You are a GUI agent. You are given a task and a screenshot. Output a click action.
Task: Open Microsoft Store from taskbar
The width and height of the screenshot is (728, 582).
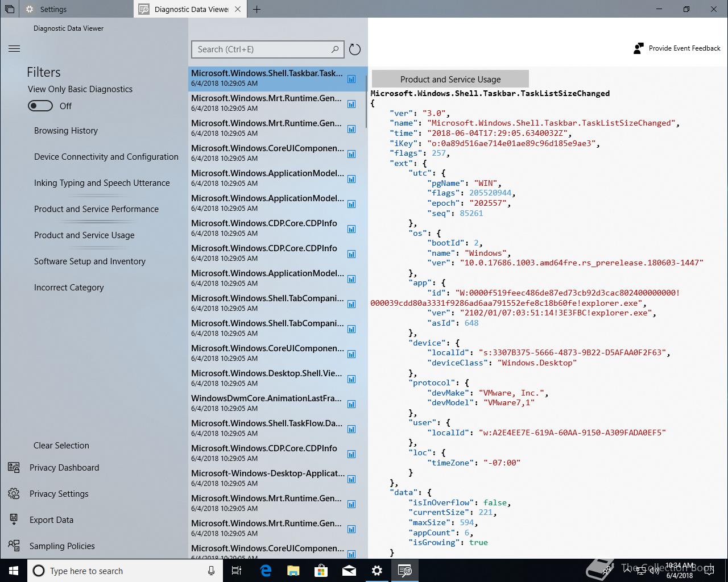tap(321, 571)
